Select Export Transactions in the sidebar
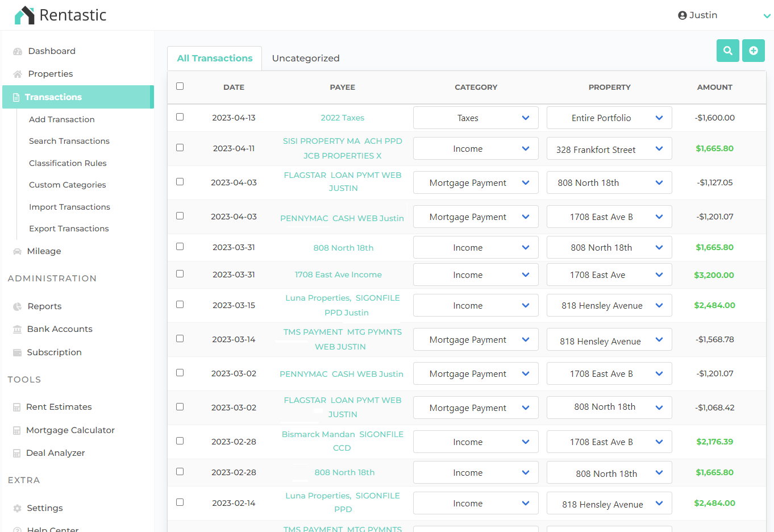Image resolution: width=774 pixels, height=532 pixels. pos(69,228)
